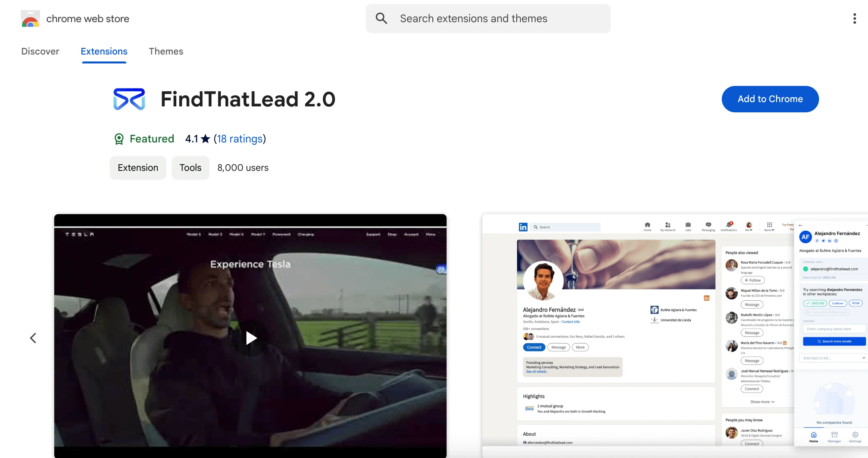
Task: Click Universitat de Lleida school icon
Action: click(x=654, y=320)
